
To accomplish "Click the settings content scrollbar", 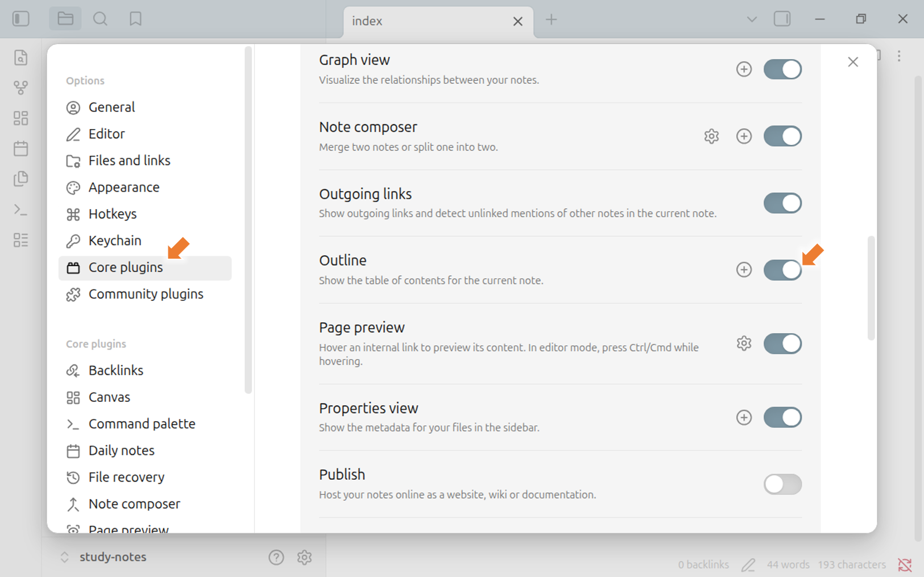I will pyautogui.click(x=871, y=288).
